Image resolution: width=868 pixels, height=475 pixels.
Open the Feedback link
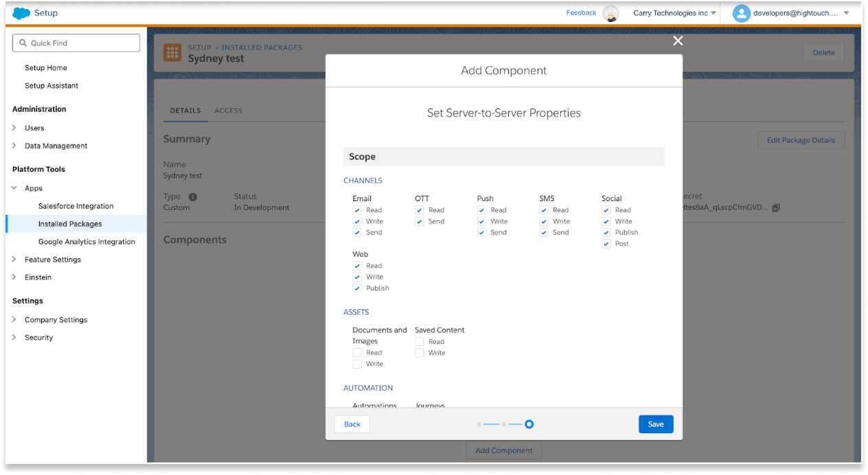pos(581,12)
